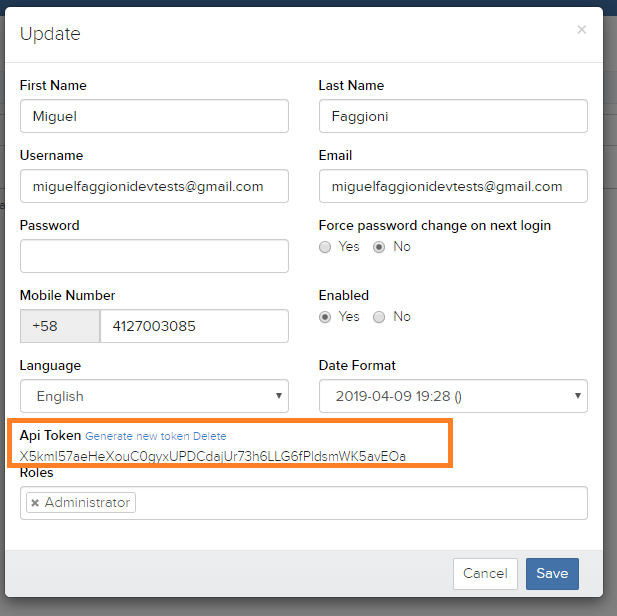Select No for force password change
This screenshot has width=617, height=616.
[x=379, y=247]
